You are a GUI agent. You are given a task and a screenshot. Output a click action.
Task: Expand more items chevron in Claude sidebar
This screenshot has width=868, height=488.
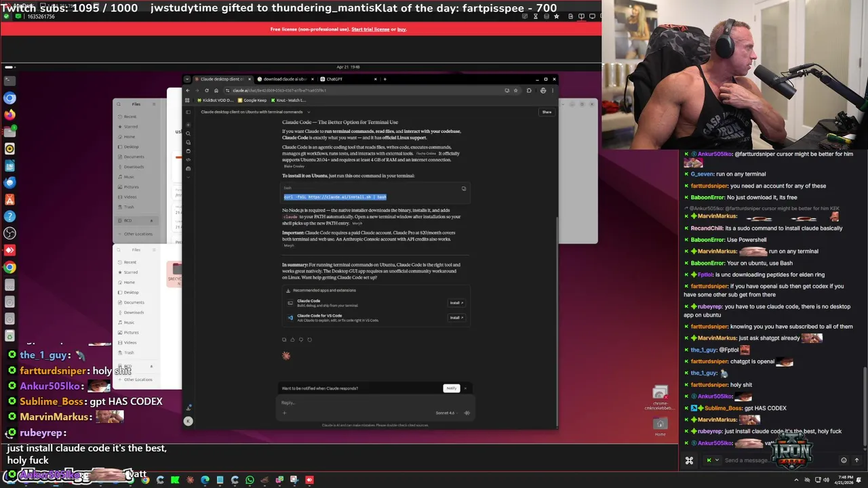(188, 177)
